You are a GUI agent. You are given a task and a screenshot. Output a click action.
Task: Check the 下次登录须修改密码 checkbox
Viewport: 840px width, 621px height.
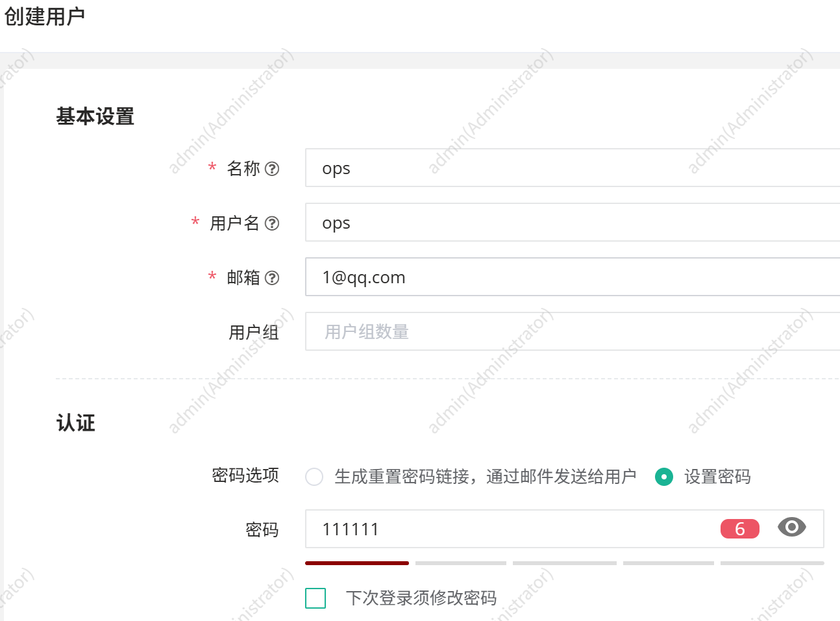click(315, 598)
